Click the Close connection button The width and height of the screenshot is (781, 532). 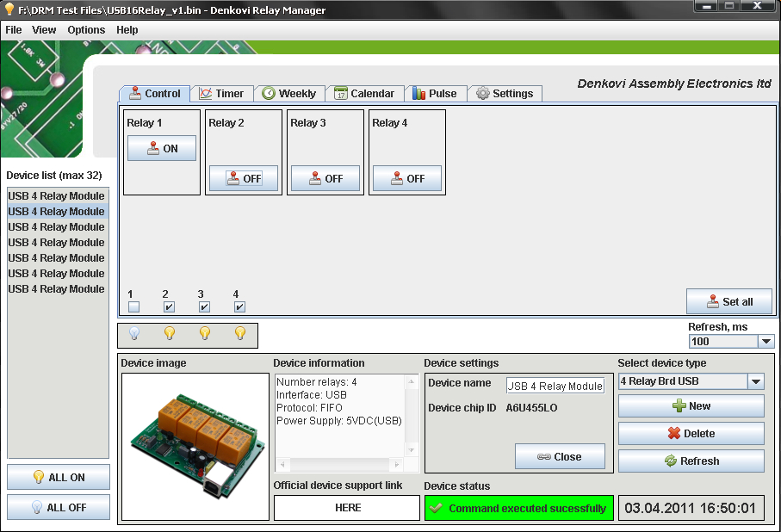click(560, 456)
